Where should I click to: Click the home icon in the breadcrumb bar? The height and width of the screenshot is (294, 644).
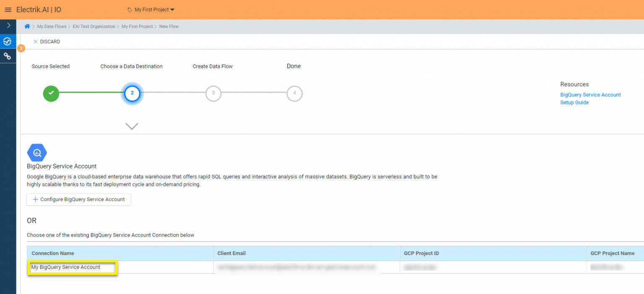tap(27, 26)
